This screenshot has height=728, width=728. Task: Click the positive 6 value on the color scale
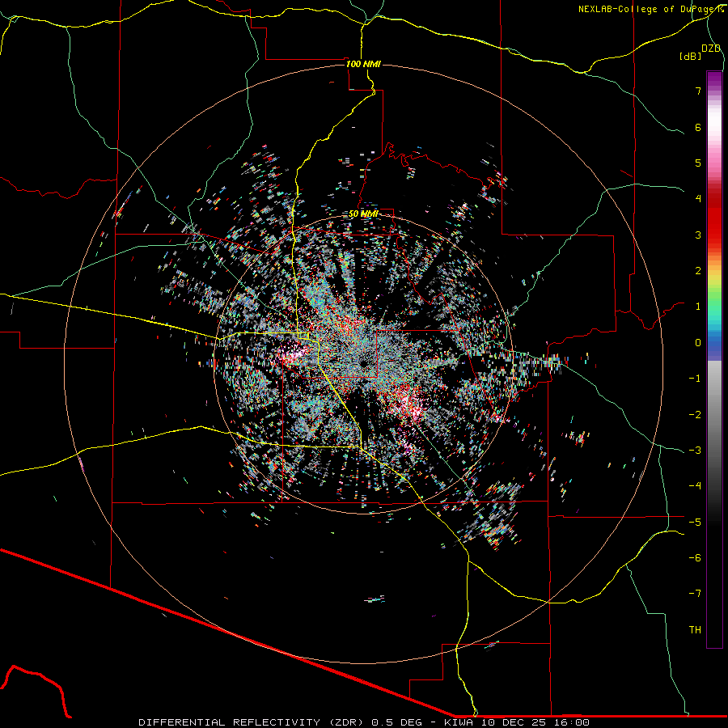coord(698,127)
